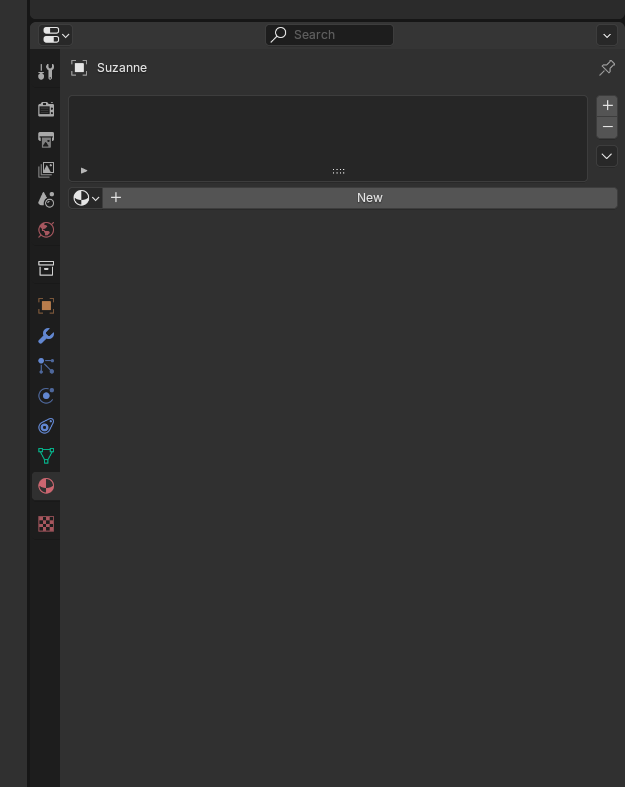The image size is (625, 787).
Task: Open the Scene properties tab
Action: click(x=46, y=199)
